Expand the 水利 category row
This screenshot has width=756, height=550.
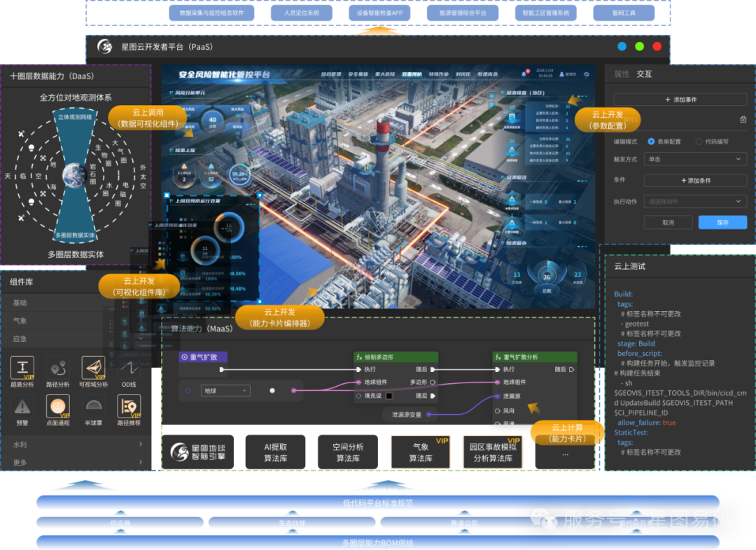click(x=78, y=444)
